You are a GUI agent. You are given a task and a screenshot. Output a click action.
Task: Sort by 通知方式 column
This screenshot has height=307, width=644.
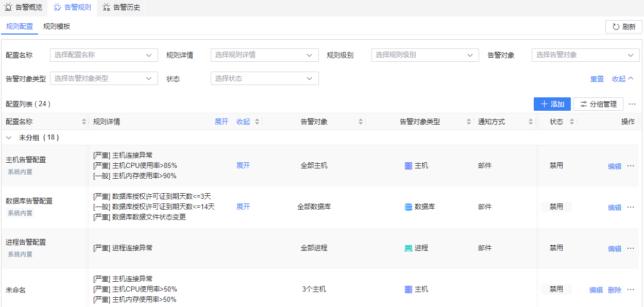tap(531, 122)
